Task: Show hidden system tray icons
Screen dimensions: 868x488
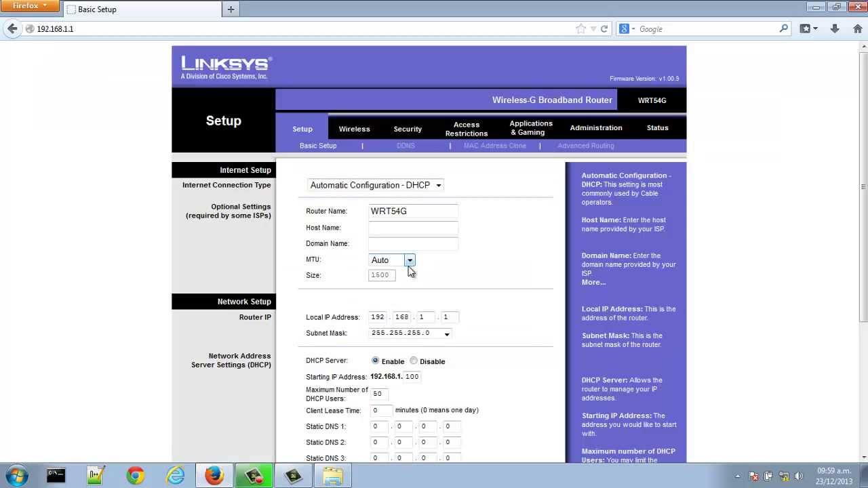Action: 738,476
